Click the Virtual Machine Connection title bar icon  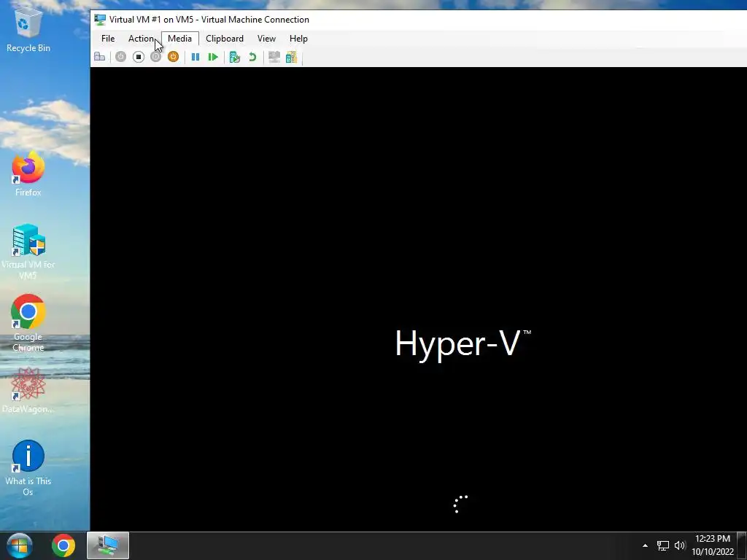(100, 20)
